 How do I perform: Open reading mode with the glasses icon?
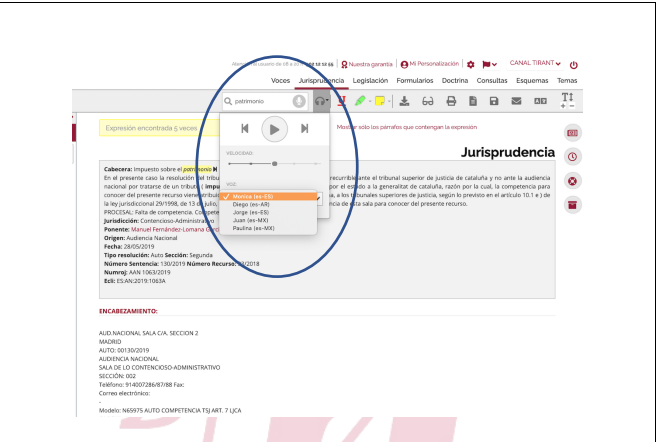tap(428, 101)
